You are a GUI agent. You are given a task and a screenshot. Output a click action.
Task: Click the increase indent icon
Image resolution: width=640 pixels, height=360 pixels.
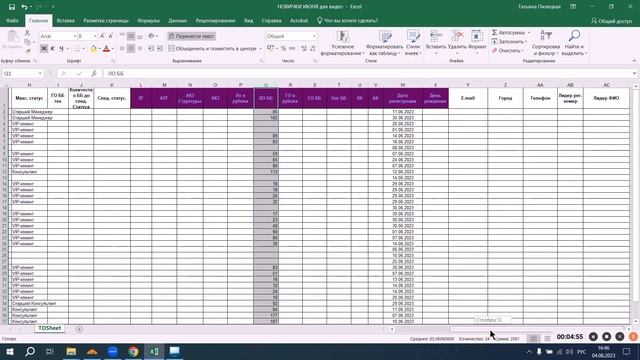click(160, 49)
